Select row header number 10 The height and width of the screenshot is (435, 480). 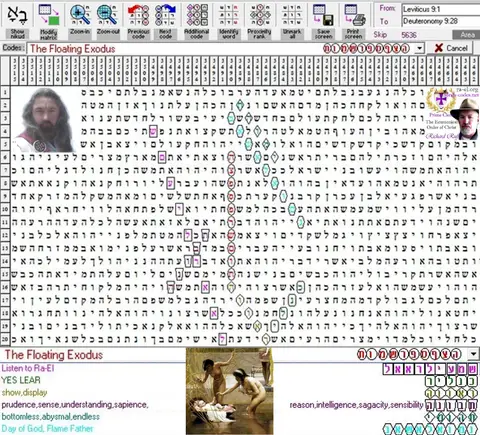[x=5, y=209]
